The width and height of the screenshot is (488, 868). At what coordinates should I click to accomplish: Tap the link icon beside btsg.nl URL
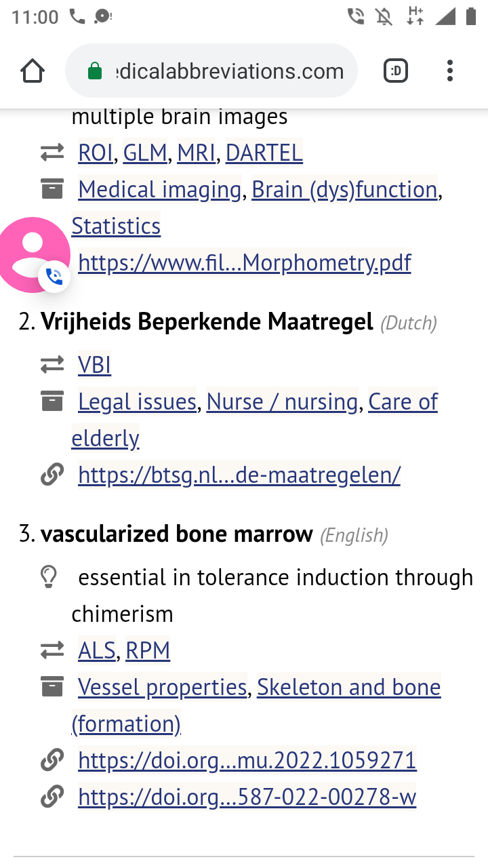point(52,475)
